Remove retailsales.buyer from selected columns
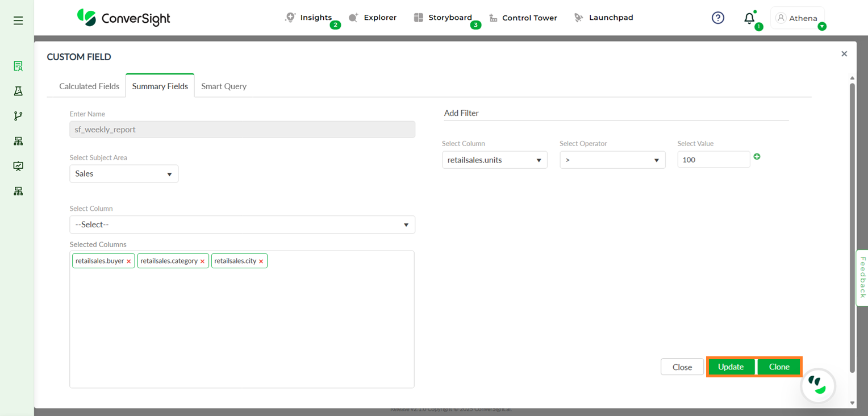This screenshot has width=868, height=416. tap(129, 261)
